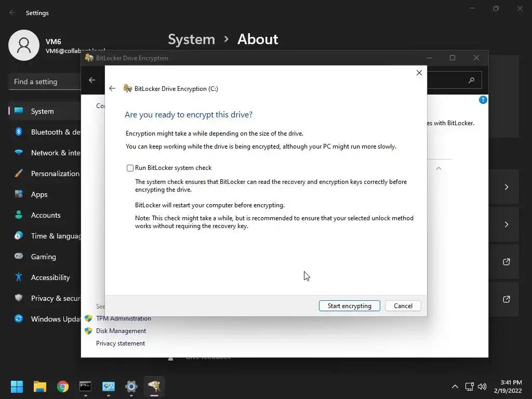Collapse the drive section chevron in Control Panel
The height and width of the screenshot is (399, 532).
coord(438,168)
